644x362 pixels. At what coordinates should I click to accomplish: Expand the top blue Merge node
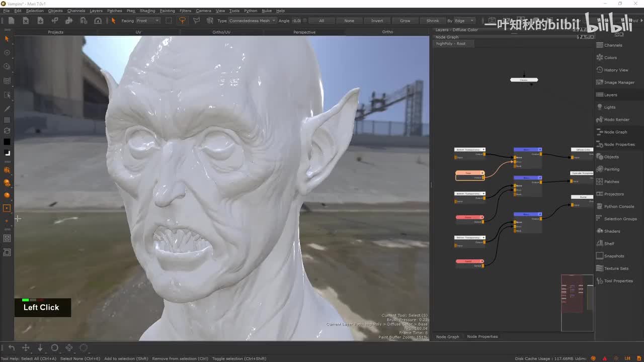[x=540, y=149]
